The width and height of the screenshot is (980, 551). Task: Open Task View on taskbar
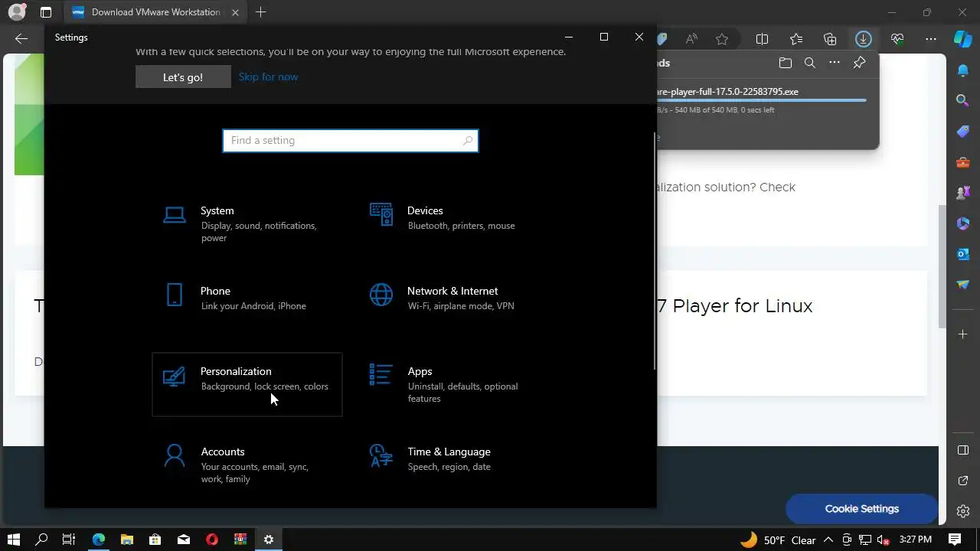click(x=69, y=540)
